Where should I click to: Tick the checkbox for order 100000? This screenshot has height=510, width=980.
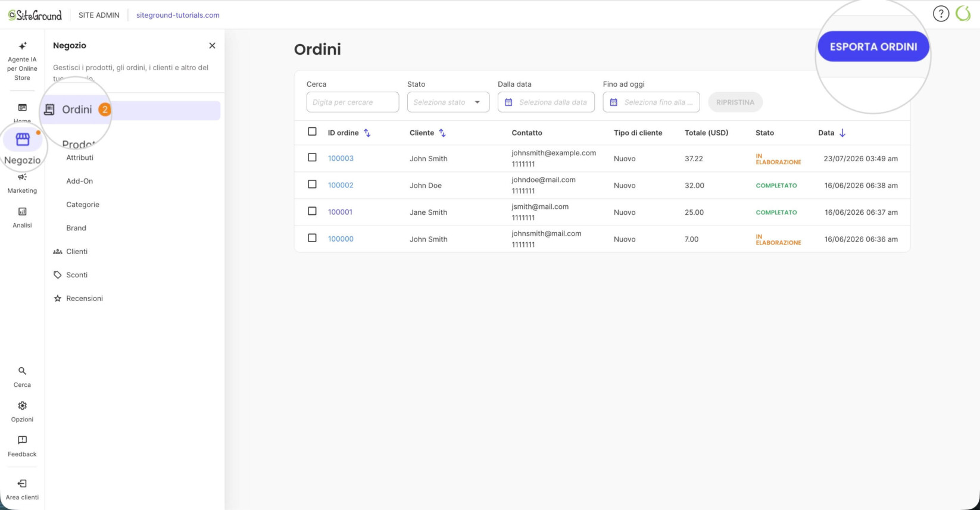click(312, 238)
